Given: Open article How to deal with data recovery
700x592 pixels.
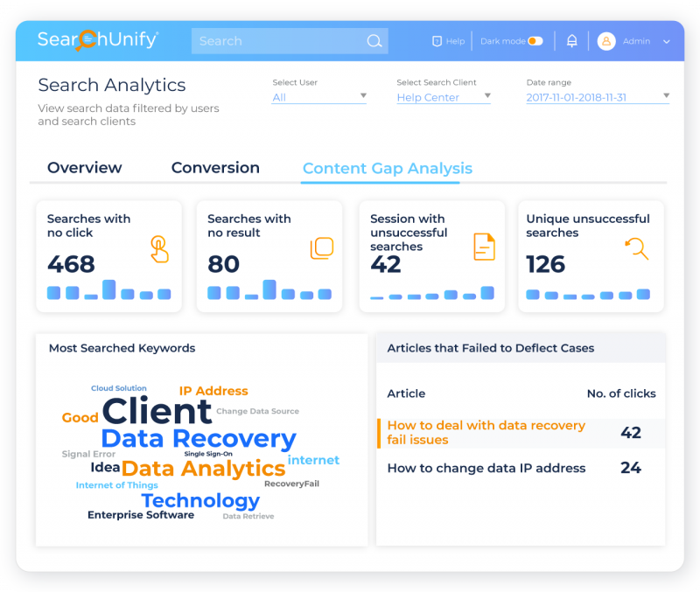Looking at the screenshot, I should [486, 432].
